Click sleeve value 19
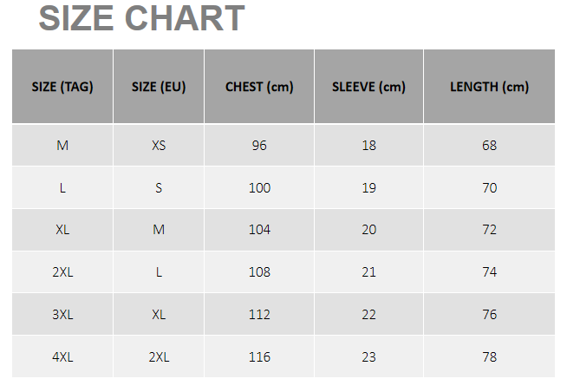This screenshot has width=580, height=392. [x=368, y=188]
